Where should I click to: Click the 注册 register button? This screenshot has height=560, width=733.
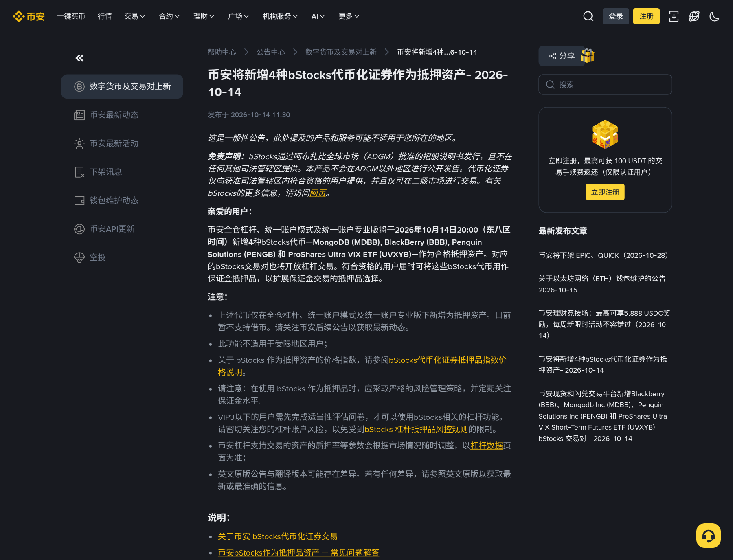(x=646, y=16)
